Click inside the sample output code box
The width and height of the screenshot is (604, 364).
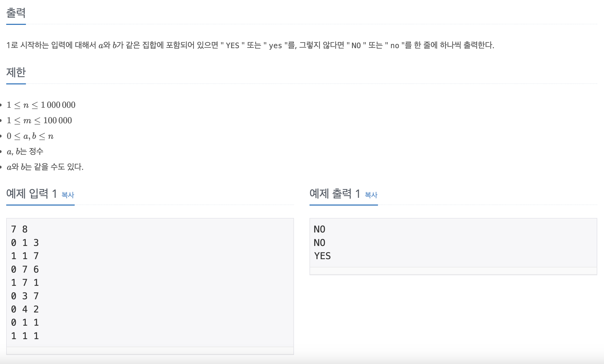pyautogui.click(x=453, y=243)
